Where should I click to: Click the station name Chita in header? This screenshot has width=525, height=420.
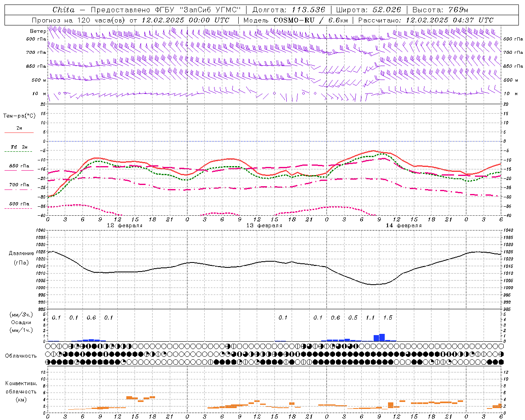(64, 10)
